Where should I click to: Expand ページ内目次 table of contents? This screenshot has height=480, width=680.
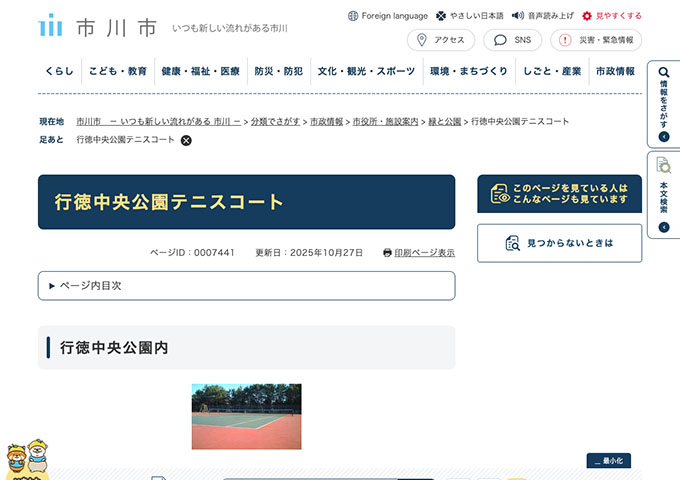[x=246, y=286]
